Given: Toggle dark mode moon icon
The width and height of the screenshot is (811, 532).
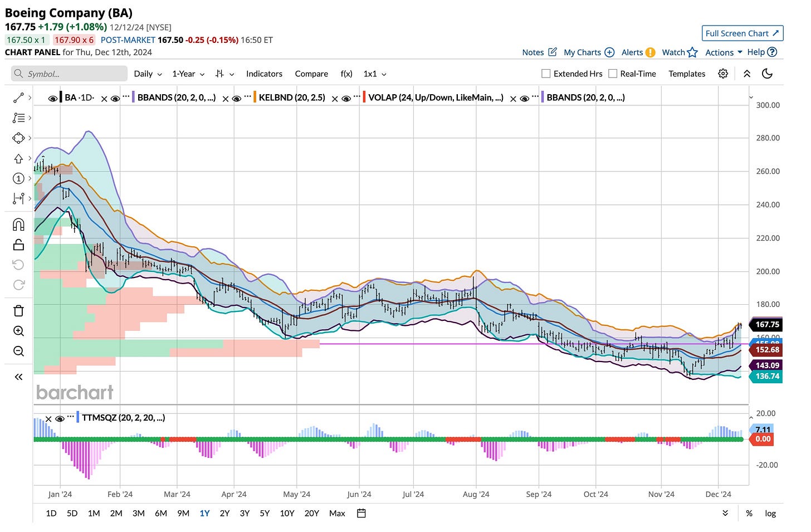Looking at the screenshot, I should tap(767, 74).
